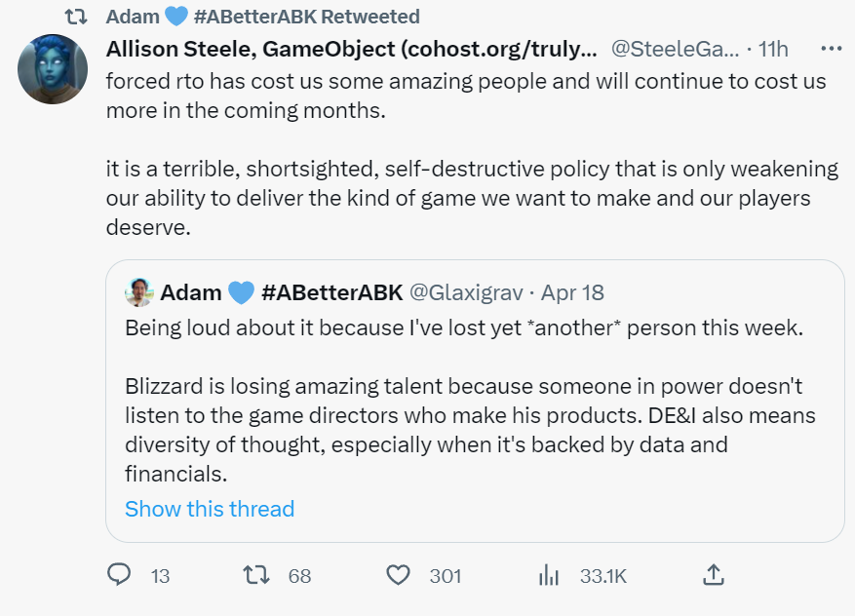Click the 68 retweets count
Screen dimensions: 855x616
click(299, 576)
